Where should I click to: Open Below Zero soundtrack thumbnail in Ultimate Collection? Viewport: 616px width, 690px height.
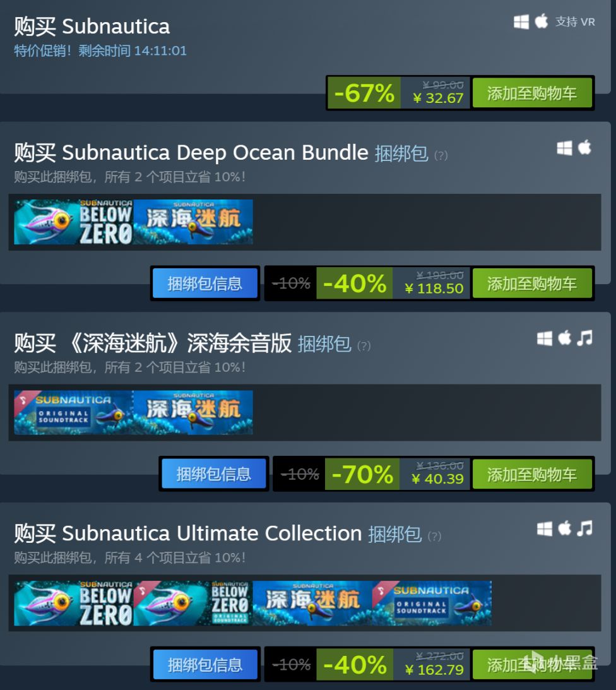point(192,603)
